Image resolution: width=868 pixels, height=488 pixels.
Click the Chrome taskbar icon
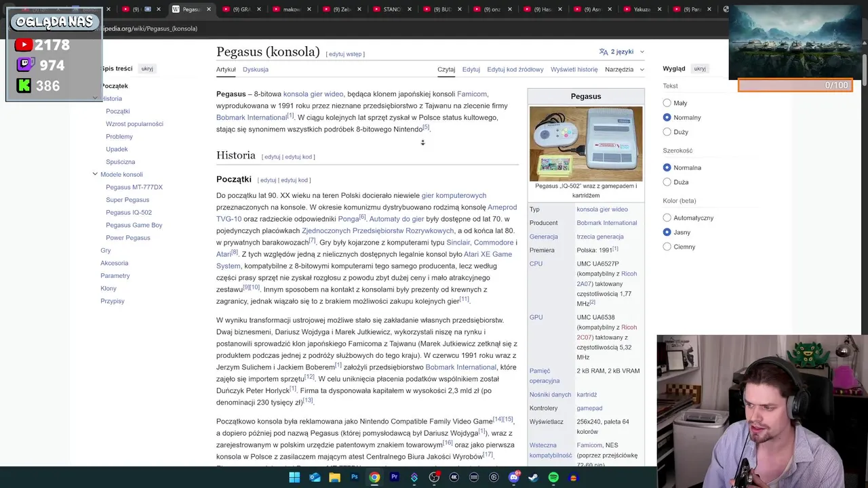[x=374, y=477]
